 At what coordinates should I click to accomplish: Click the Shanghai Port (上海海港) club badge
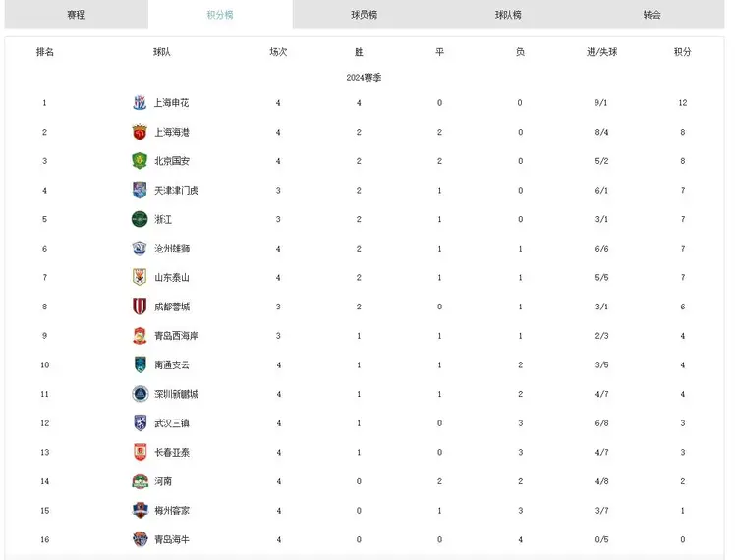click(x=140, y=132)
